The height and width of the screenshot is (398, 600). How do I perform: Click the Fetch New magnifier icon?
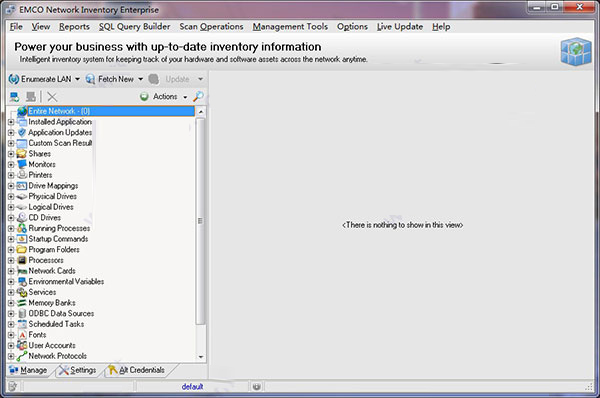tap(90, 79)
